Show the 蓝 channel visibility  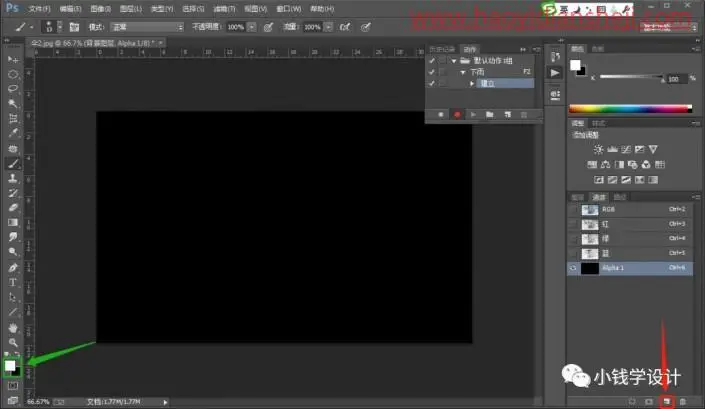[x=573, y=253]
